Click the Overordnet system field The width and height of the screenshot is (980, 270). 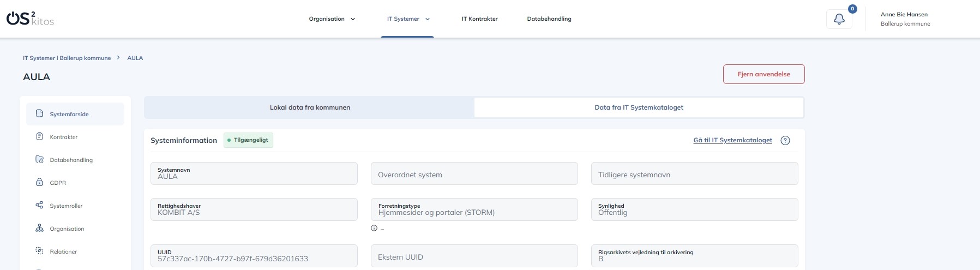[x=474, y=173]
